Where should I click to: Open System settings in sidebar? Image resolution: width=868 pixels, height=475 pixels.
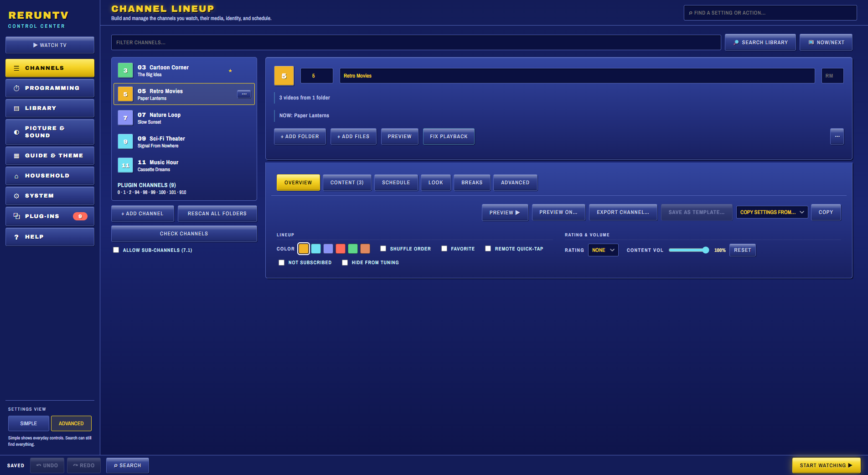pyautogui.click(x=50, y=196)
